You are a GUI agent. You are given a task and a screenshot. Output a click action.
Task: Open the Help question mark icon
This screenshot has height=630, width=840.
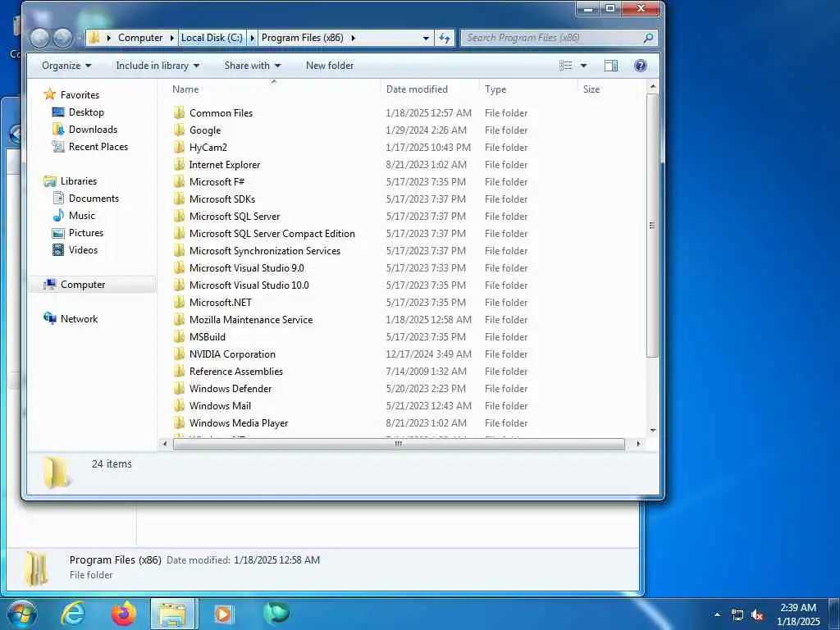tap(640, 66)
